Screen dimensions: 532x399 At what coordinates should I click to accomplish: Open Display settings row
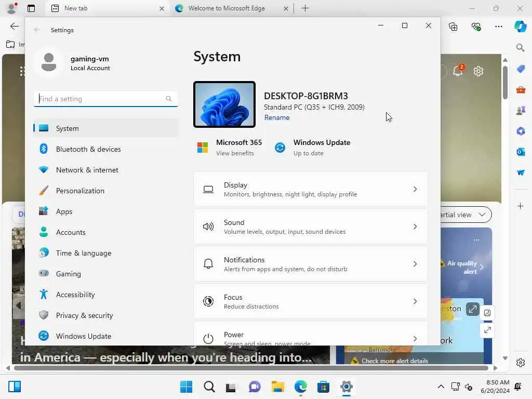[311, 189]
